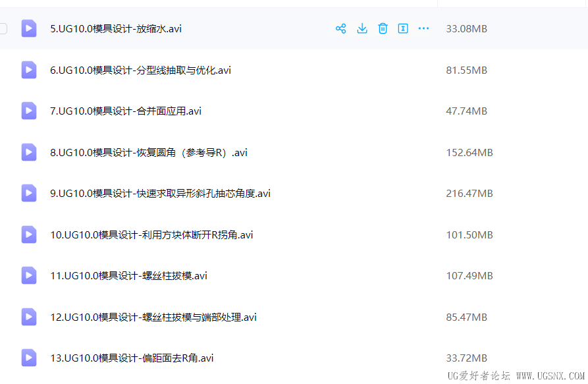Click video icon of 6.UG10.0 分型线抽取与优化.avi
This screenshot has height=384, width=588.
pyautogui.click(x=29, y=70)
